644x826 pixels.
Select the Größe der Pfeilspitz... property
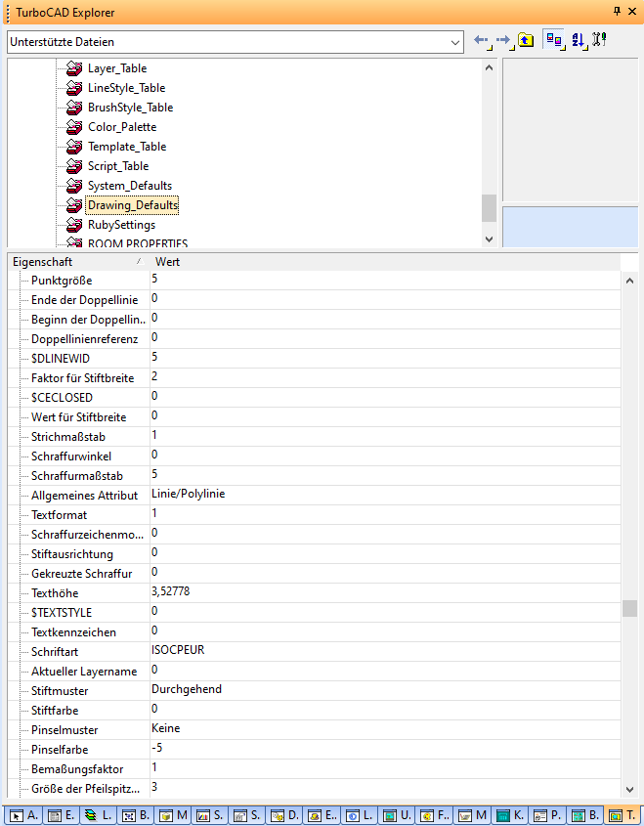pos(315,789)
